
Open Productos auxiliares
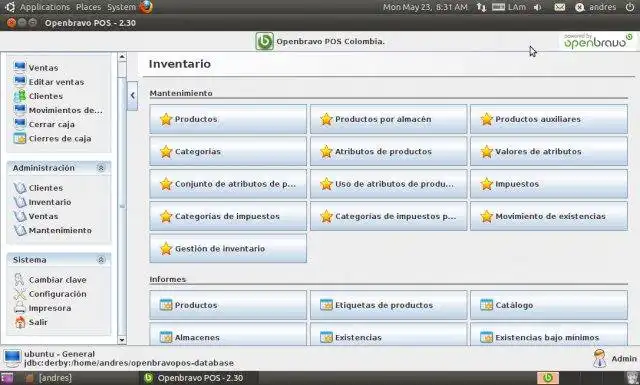[549, 119]
